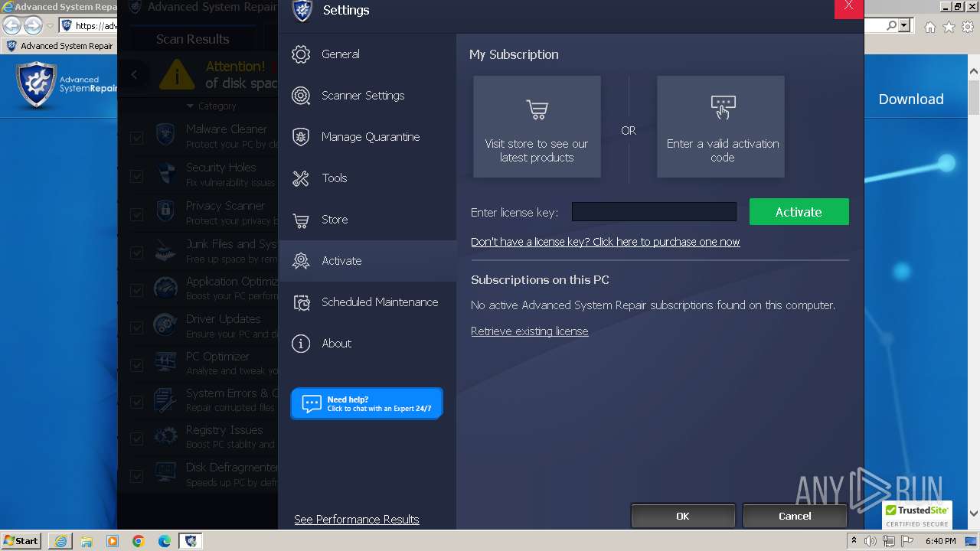Toggle the Security Holes checkbox

pos(136,176)
